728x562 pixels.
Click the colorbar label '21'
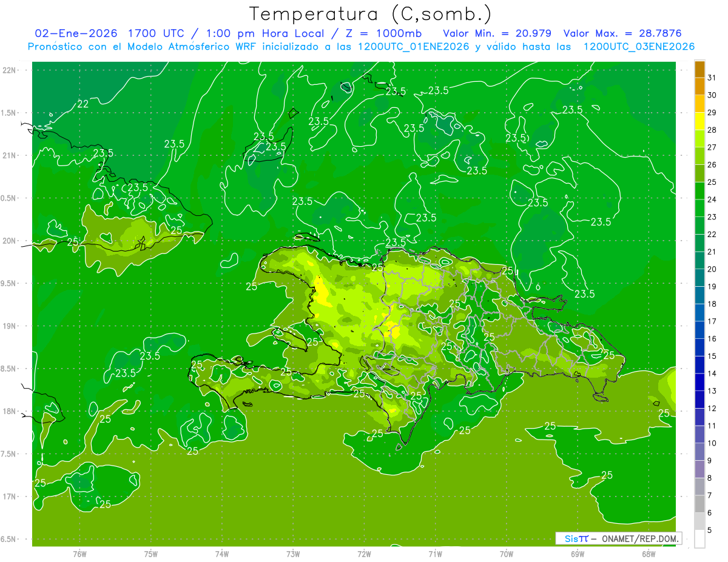click(x=712, y=252)
